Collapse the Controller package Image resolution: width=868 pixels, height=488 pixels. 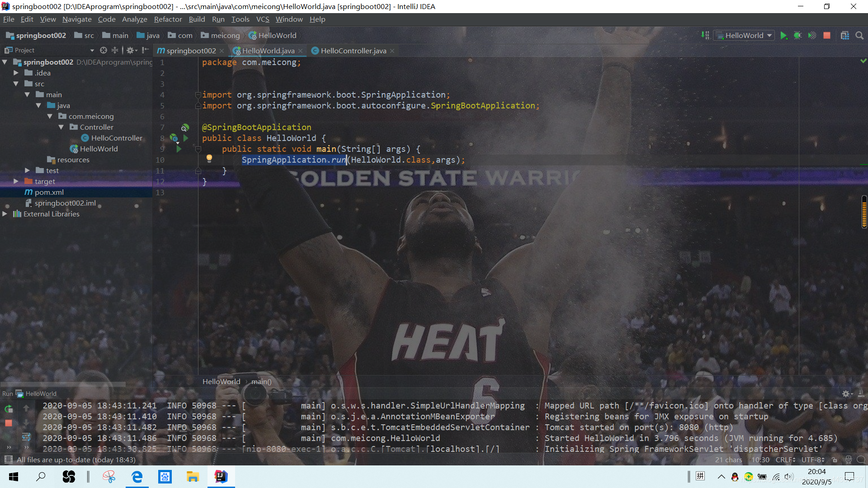click(61, 127)
